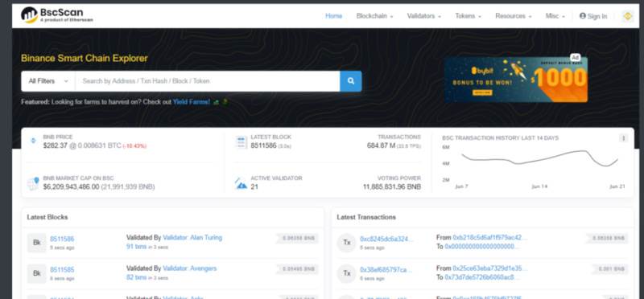Click the Bk icon for block 8511586
The width and height of the screenshot is (644, 299).
37,243
